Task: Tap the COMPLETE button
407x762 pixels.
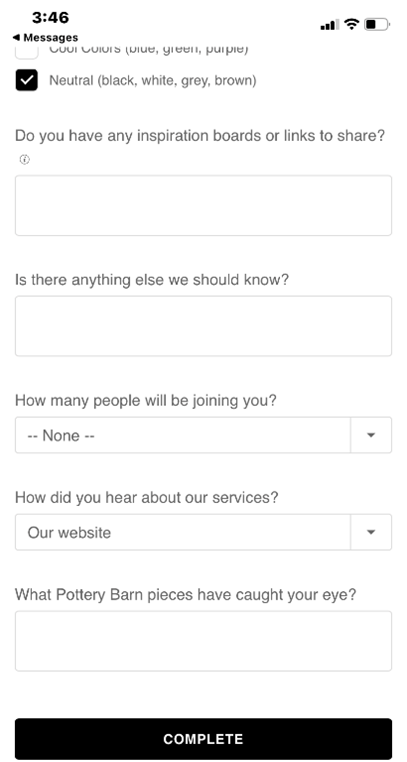Action: point(203,739)
